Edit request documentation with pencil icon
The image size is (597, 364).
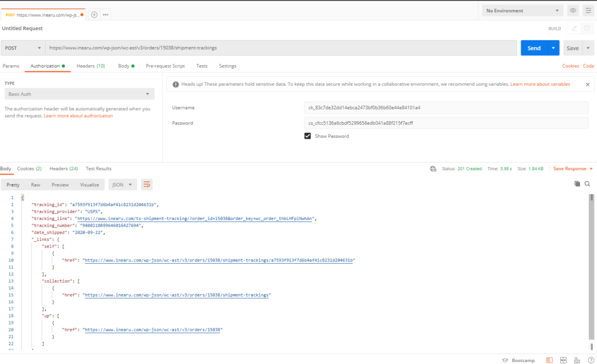click(x=574, y=28)
